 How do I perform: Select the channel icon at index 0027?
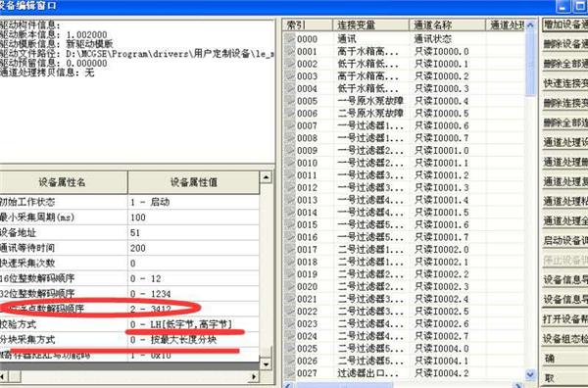[289, 373]
